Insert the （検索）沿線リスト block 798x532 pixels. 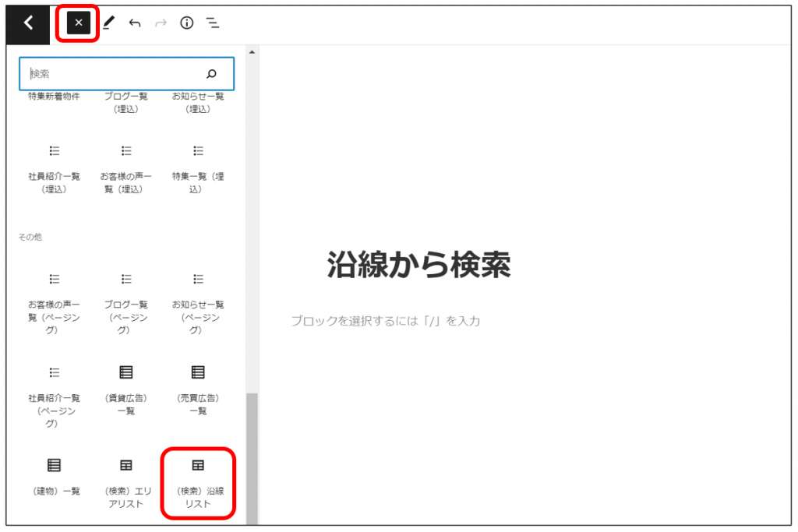coord(198,482)
